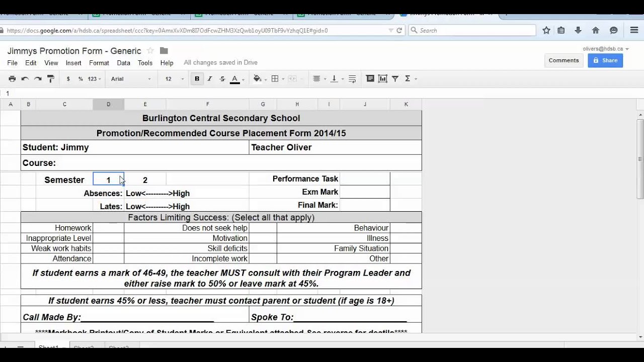Expand the horizontal align dropdown arrow
The width and height of the screenshot is (644, 362).
(325, 79)
